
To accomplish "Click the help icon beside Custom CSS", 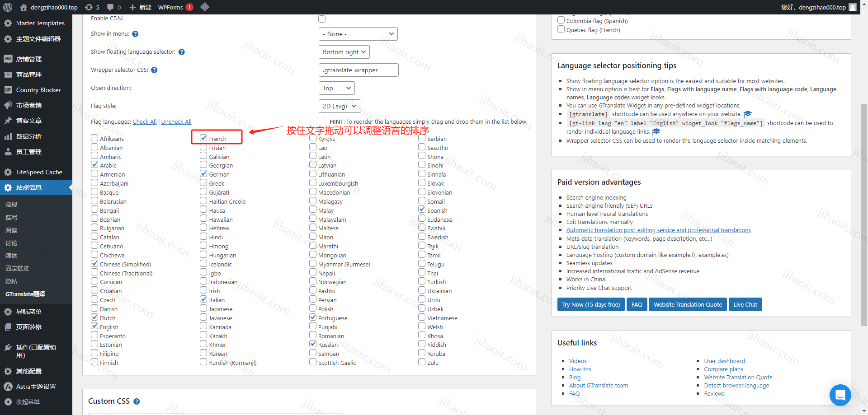I will (x=137, y=401).
